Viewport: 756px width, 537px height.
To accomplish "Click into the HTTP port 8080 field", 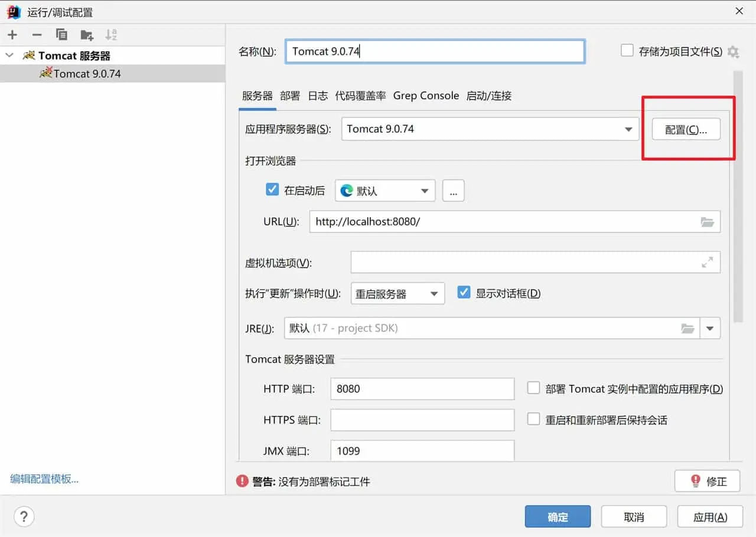I will click(x=422, y=389).
